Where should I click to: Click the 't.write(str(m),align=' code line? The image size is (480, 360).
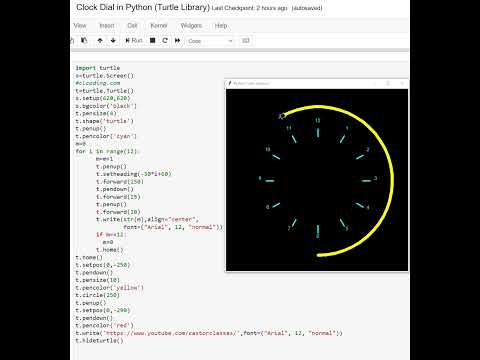pos(147,219)
